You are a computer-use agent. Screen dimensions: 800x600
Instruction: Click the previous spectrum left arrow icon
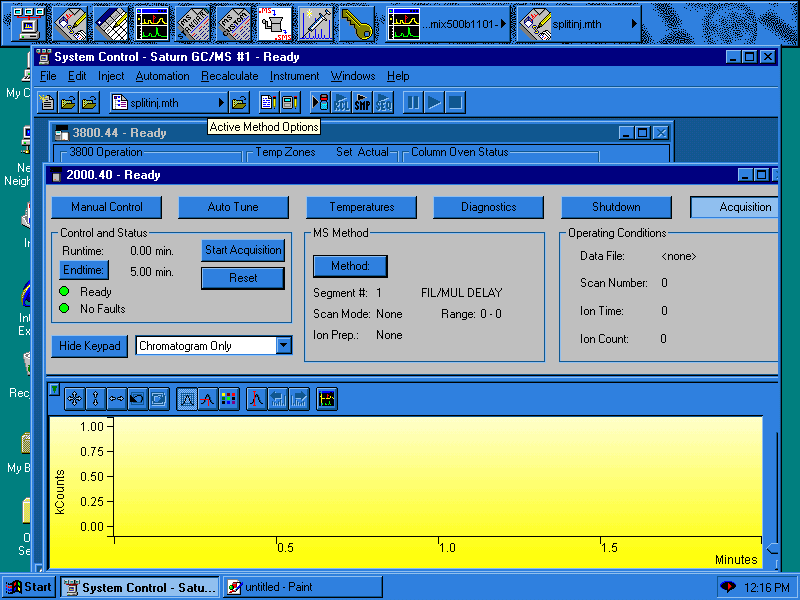[x=278, y=399]
